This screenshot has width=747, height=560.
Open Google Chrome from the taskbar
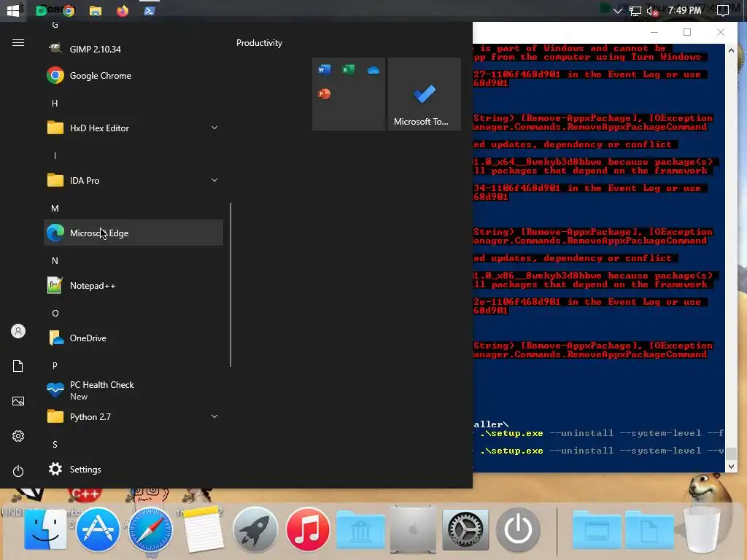point(69,10)
